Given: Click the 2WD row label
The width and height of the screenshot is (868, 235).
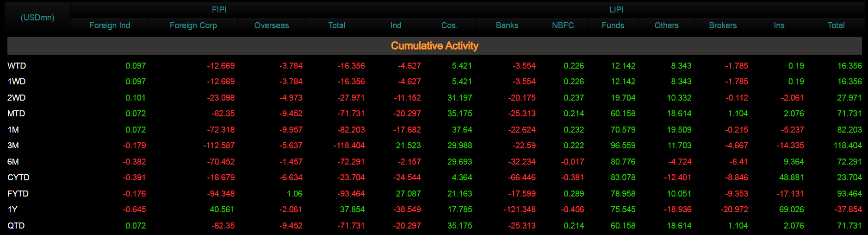Looking at the screenshot, I should point(16,98).
